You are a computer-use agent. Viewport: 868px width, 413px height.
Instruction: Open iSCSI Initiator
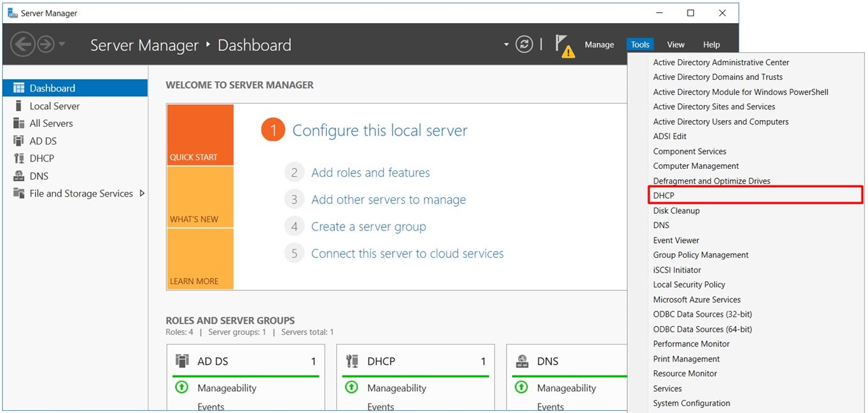pyautogui.click(x=677, y=270)
